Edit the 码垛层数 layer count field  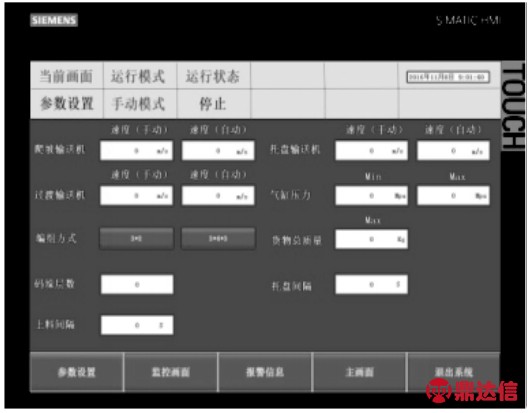(137, 284)
